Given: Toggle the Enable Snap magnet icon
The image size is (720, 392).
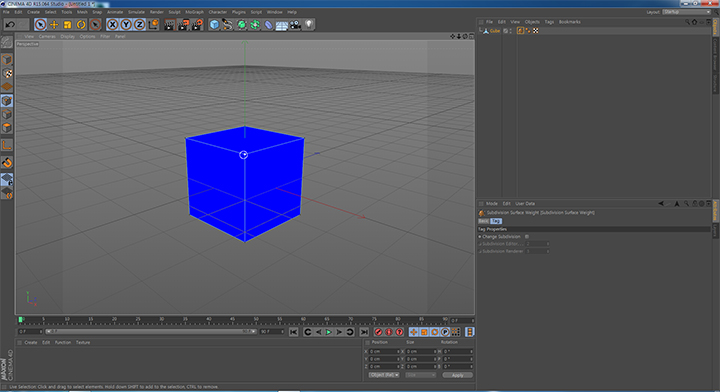Looking at the screenshot, I should 7,162.
